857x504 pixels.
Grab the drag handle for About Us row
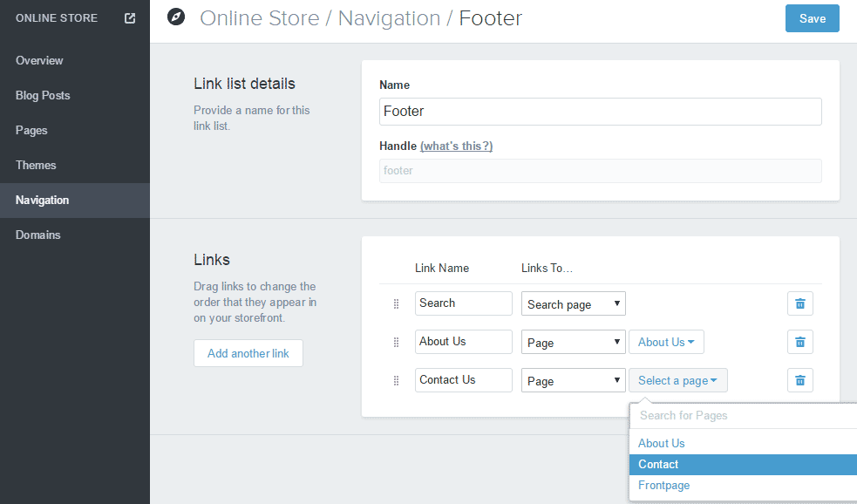click(x=396, y=342)
